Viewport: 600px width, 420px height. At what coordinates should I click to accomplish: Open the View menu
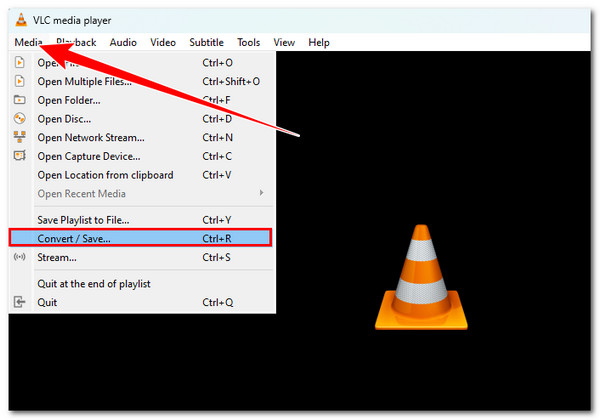pos(284,42)
